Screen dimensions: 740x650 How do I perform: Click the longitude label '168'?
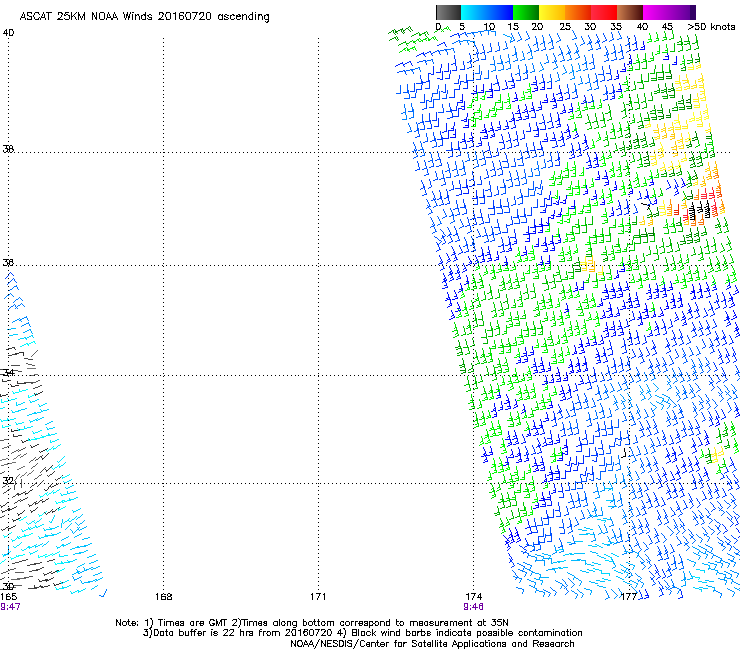[x=163, y=597]
